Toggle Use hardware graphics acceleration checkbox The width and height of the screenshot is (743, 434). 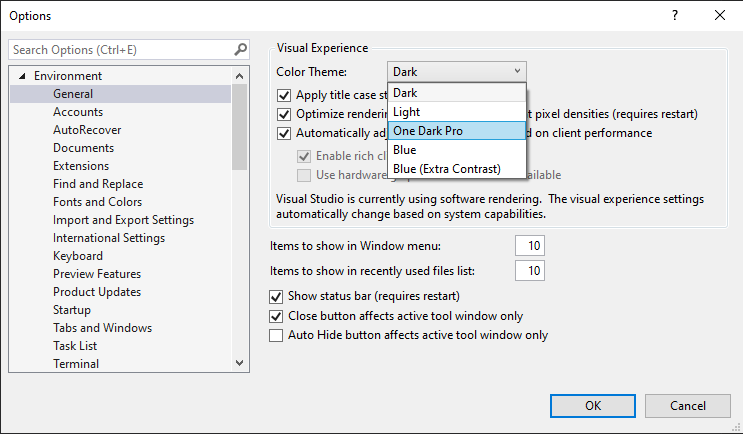(x=304, y=175)
